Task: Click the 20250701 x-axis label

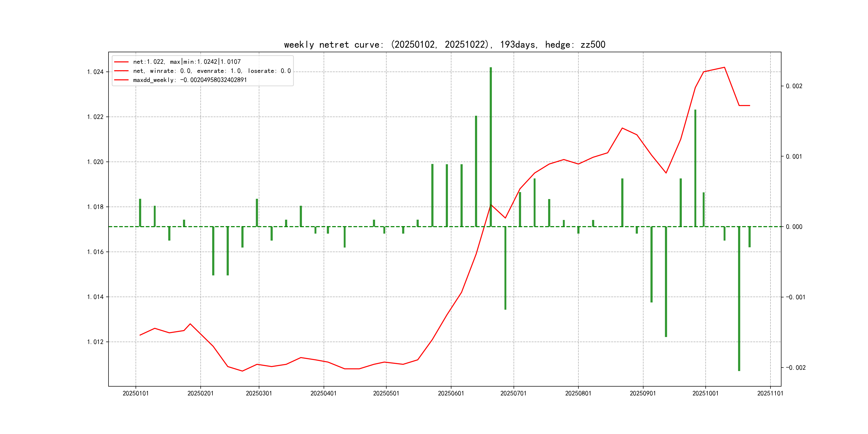Action: pos(513,393)
